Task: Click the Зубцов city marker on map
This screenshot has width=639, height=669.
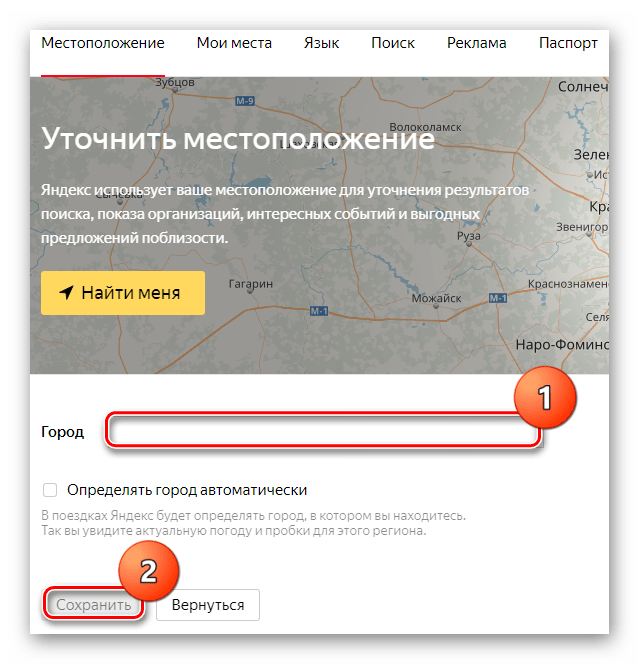Action: pos(174,90)
